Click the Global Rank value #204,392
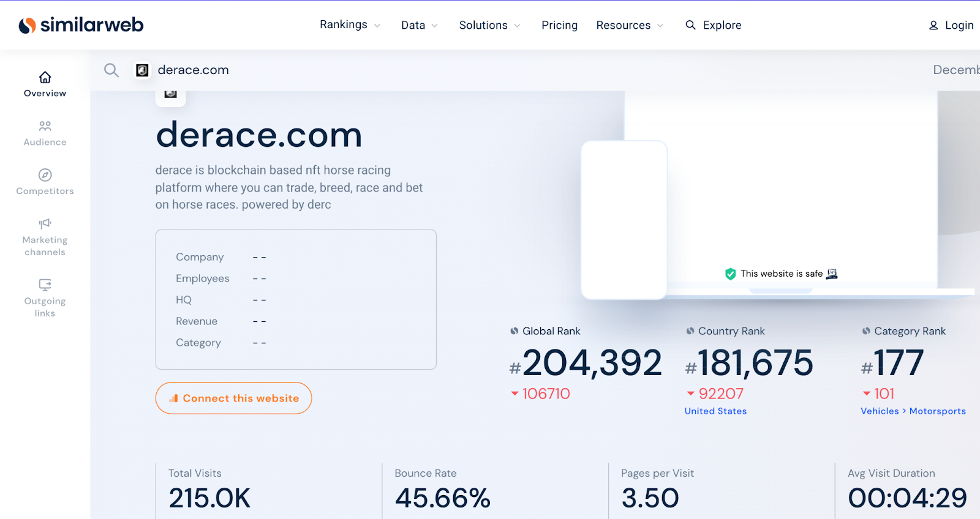This screenshot has height=519, width=980. (586, 363)
